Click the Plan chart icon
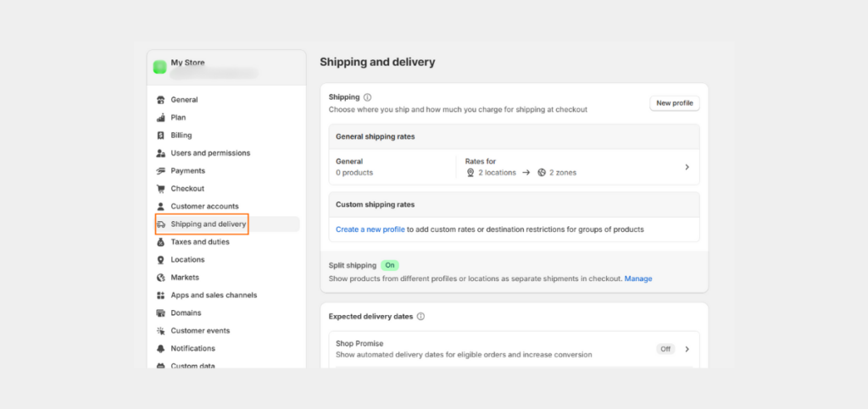Viewport: 868px width, 409px height. coord(161,118)
